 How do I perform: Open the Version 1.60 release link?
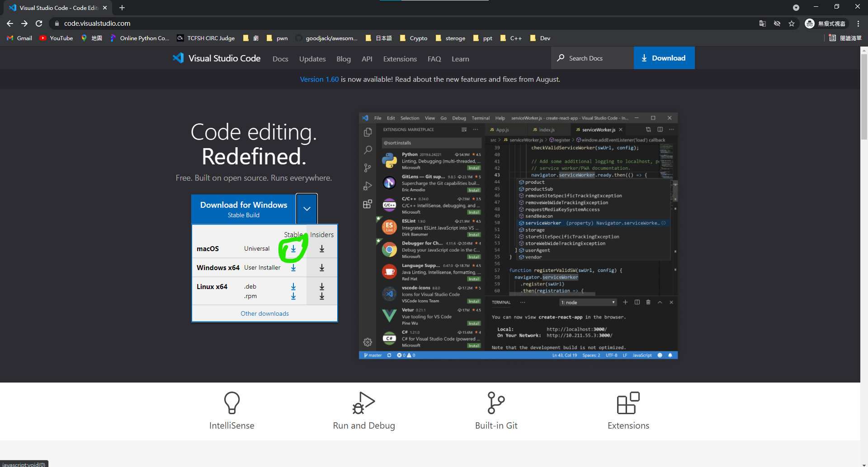pyautogui.click(x=319, y=79)
